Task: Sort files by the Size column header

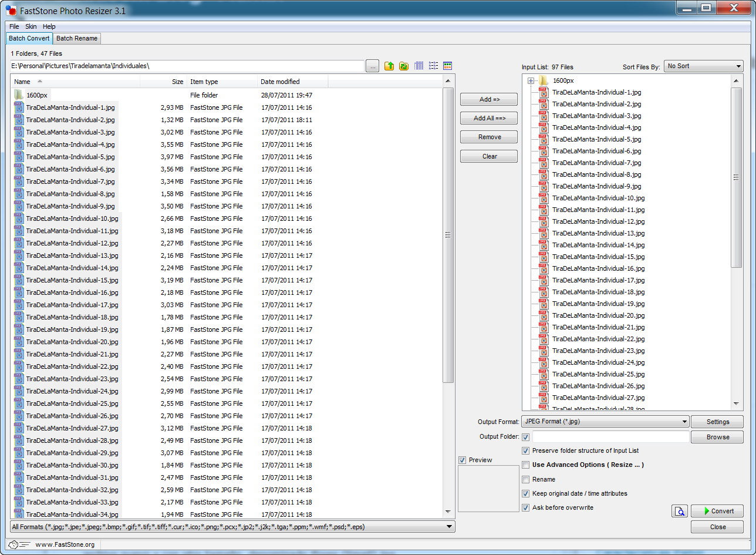Action: pos(177,82)
